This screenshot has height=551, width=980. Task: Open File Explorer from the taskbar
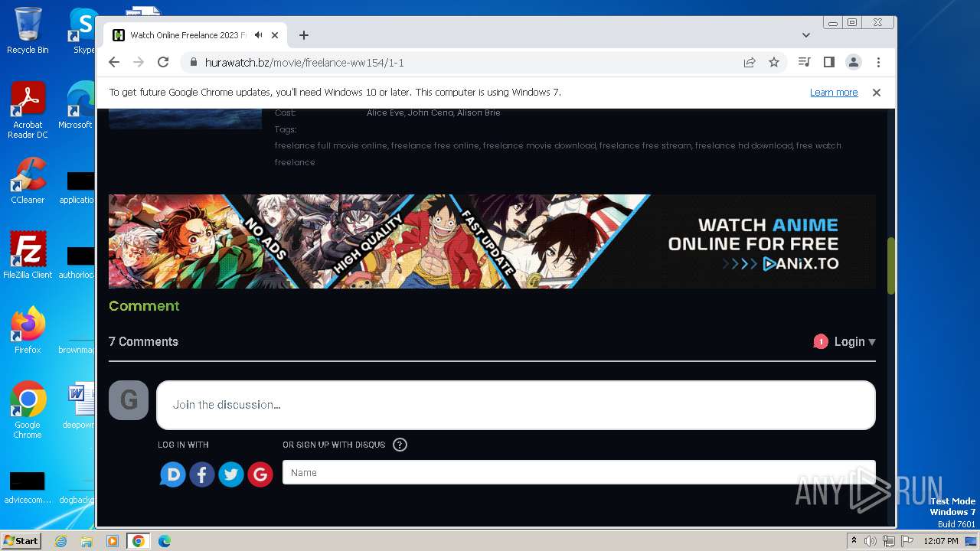pyautogui.click(x=87, y=541)
